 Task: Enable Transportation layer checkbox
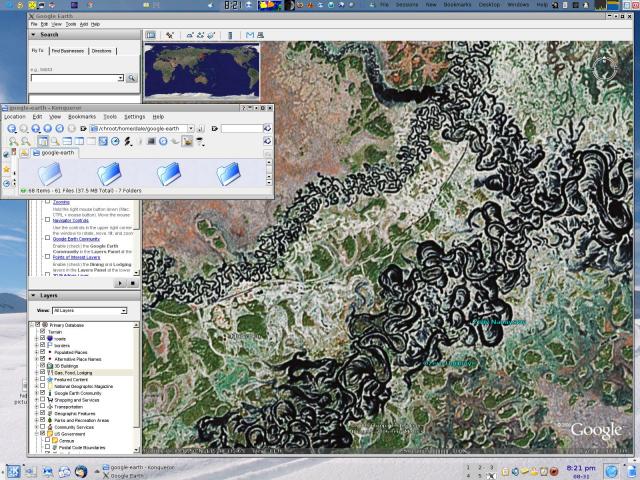(x=42, y=407)
